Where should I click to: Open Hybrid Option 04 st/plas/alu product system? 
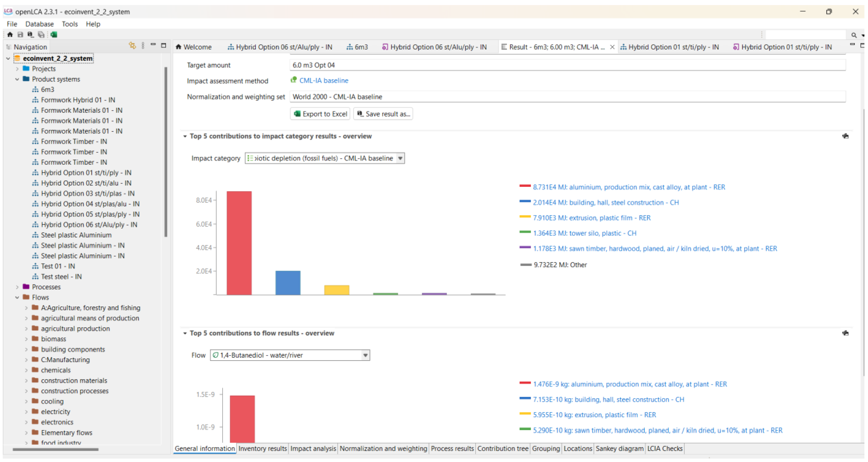pyautogui.click(x=90, y=204)
